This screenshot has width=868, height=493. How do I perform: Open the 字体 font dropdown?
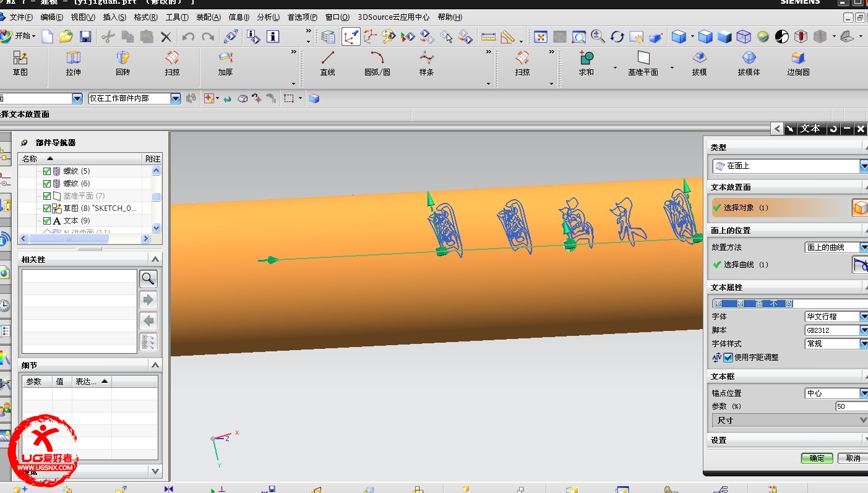click(864, 316)
